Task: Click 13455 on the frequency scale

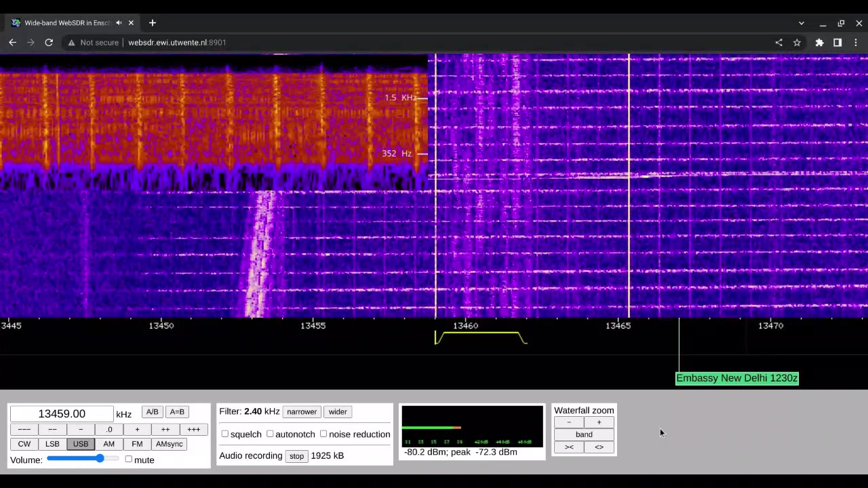Action: [313, 325]
